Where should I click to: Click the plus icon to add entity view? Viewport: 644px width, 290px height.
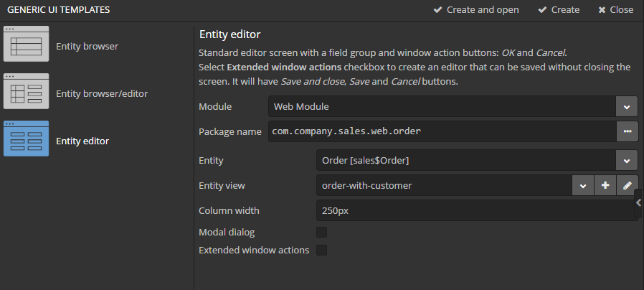[605, 185]
